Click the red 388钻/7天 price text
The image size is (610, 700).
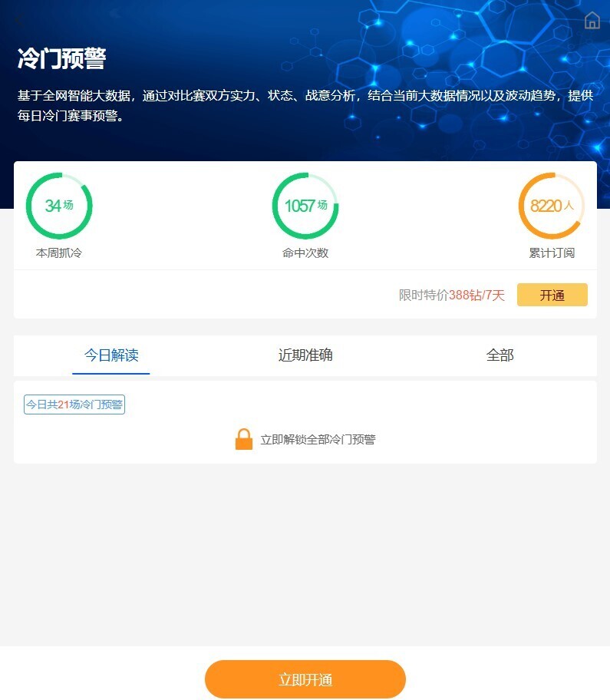pos(476,296)
